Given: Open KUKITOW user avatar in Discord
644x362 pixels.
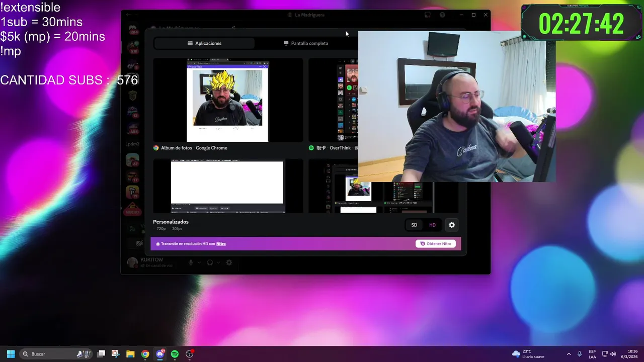Looking at the screenshot, I should [x=132, y=262].
